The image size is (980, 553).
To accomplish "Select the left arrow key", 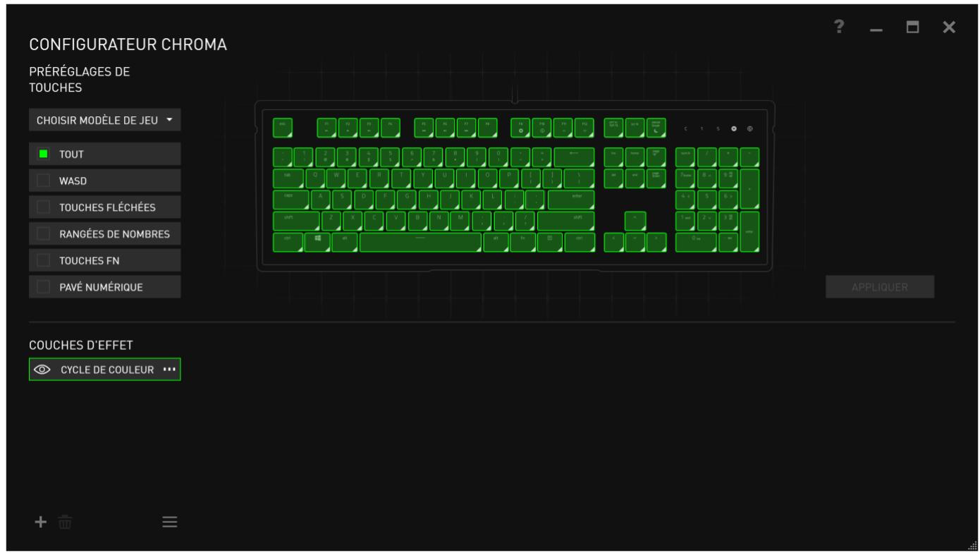I will [x=614, y=243].
